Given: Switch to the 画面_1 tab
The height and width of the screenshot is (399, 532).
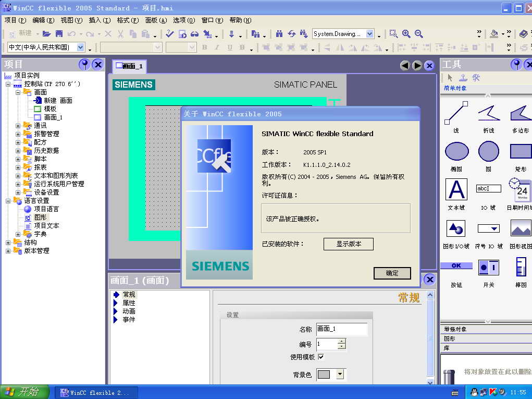Looking at the screenshot, I should point(129,66).
